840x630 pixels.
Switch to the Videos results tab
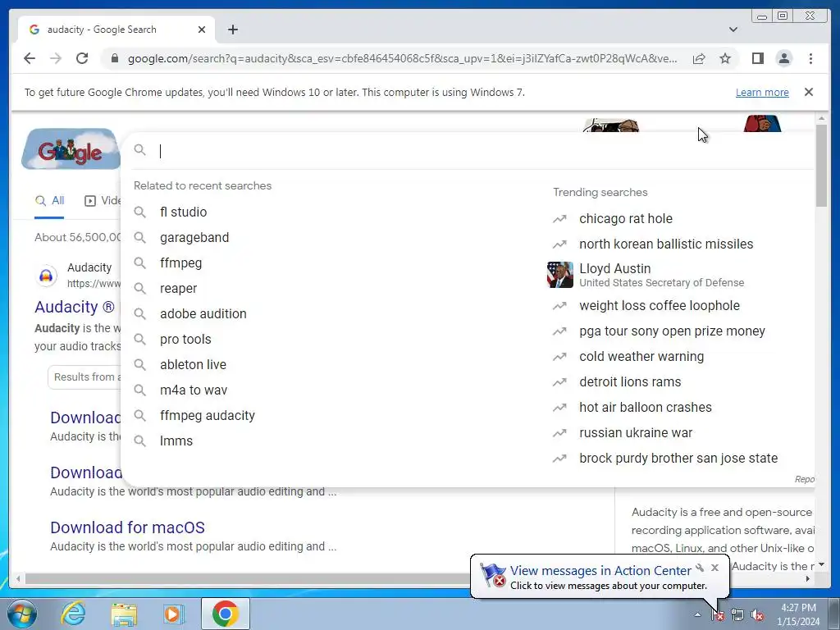click(x=103, y=201)
